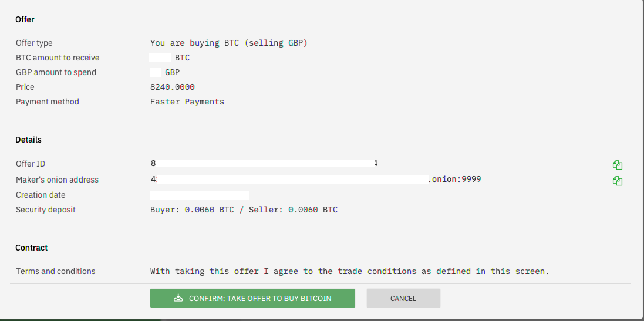Click the terms and conditions agreement text
The image size is (644, 321).
tap(349, 271)
